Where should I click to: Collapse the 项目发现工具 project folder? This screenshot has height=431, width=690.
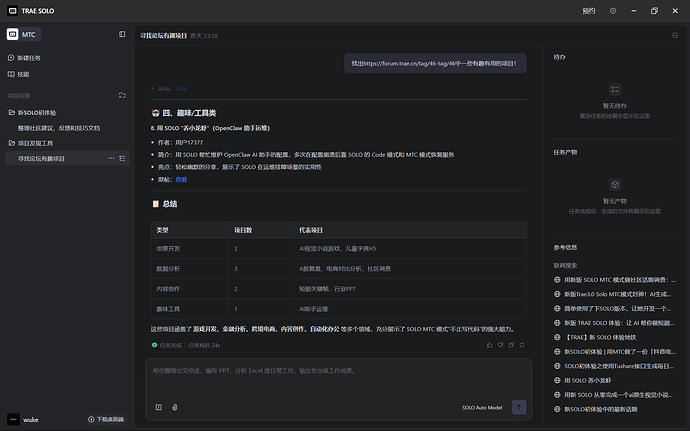click(31, 143)
